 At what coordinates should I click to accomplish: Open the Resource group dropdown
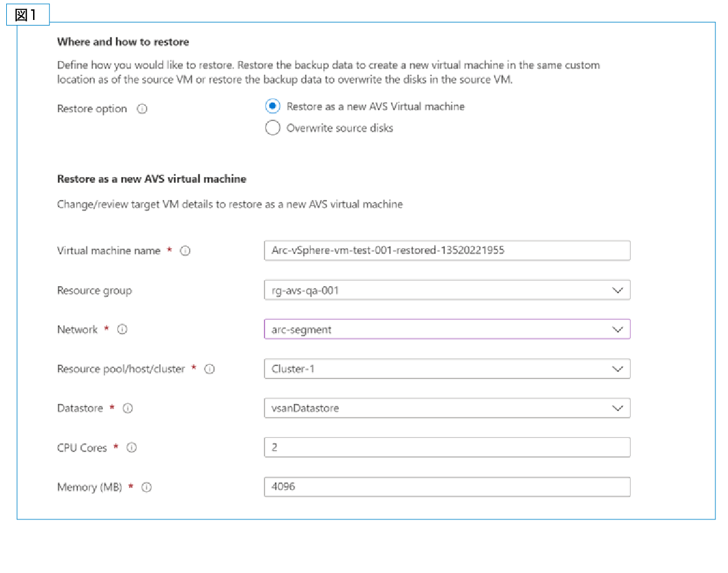click(x=447, y=290)
